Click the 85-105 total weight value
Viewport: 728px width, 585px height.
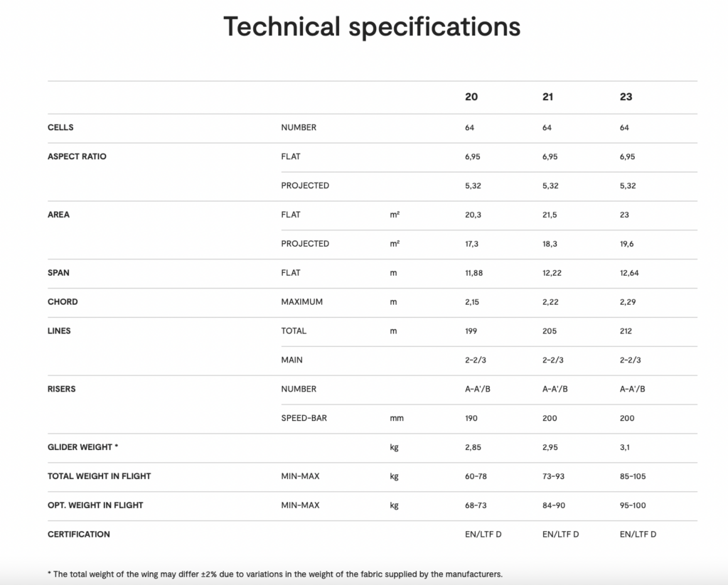(x=633, y=476)
